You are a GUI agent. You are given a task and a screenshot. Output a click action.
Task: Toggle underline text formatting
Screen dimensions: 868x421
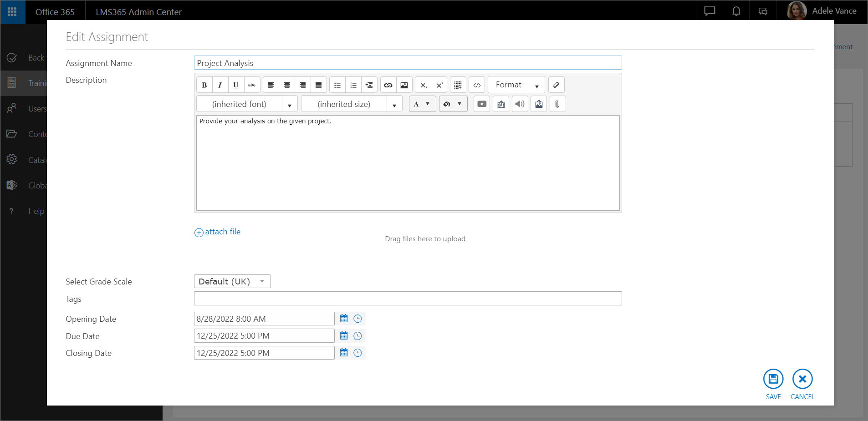tap(235, 85)
